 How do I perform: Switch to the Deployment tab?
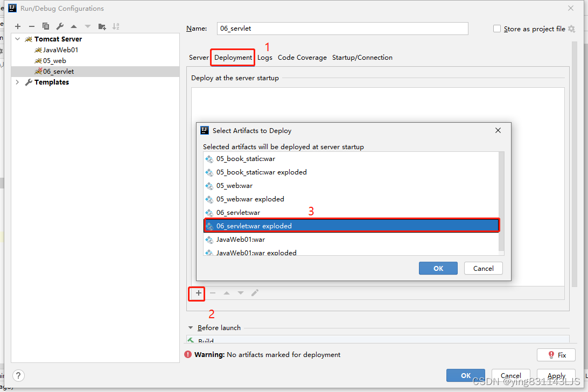pyautogui.click(x=232, y=57)
